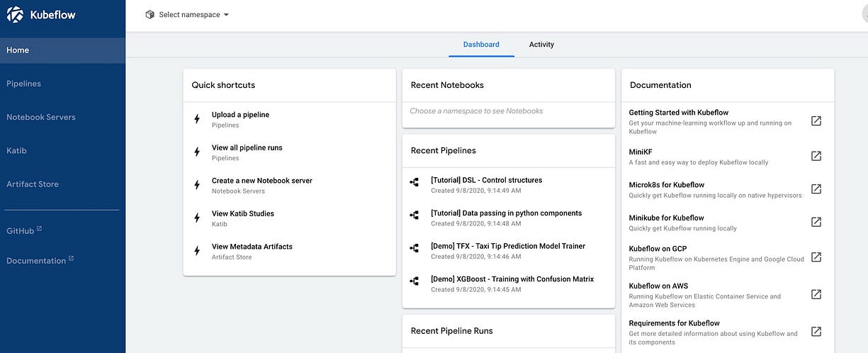868x353 pixels.
Task: Open external link icon beside MiniKF
Action: (x=816, y=156)
